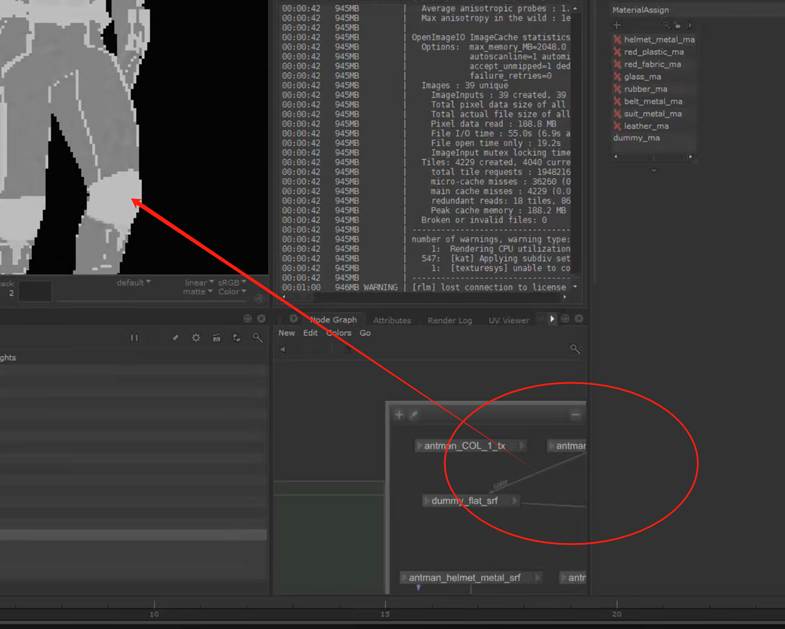Click the plus icon in the node network panel
The image size is (785, 629).
[x=399, y=414]
